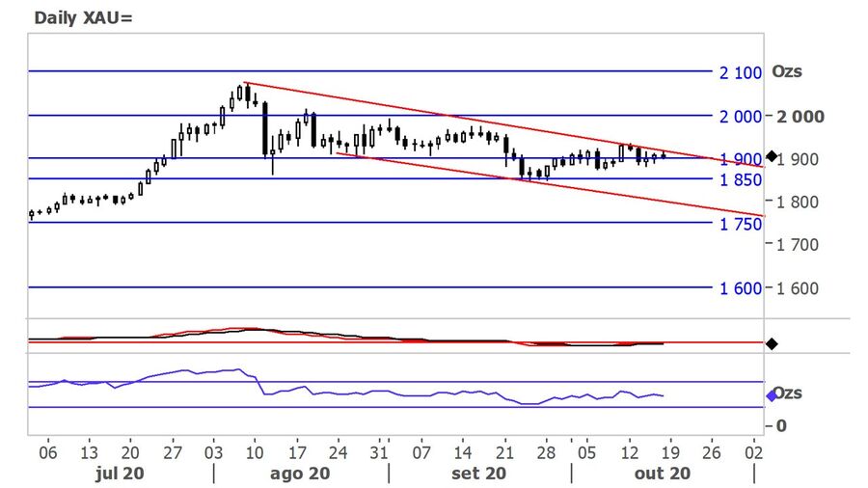This screenshot has height=488, width=868.
Task: Click the 'jul 20' month label
Action: coord(120,474)
